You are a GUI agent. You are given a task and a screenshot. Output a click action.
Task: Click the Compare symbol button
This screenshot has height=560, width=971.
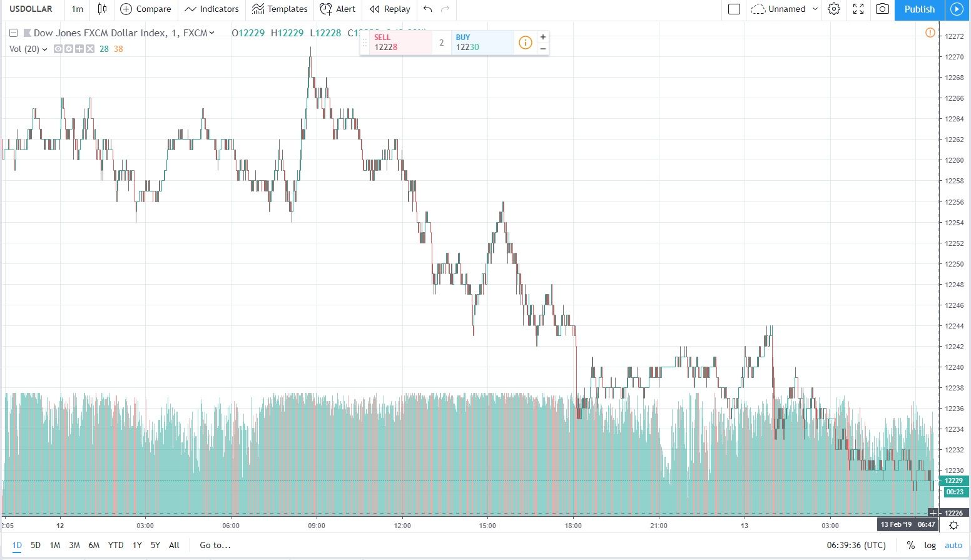point(145,9)
